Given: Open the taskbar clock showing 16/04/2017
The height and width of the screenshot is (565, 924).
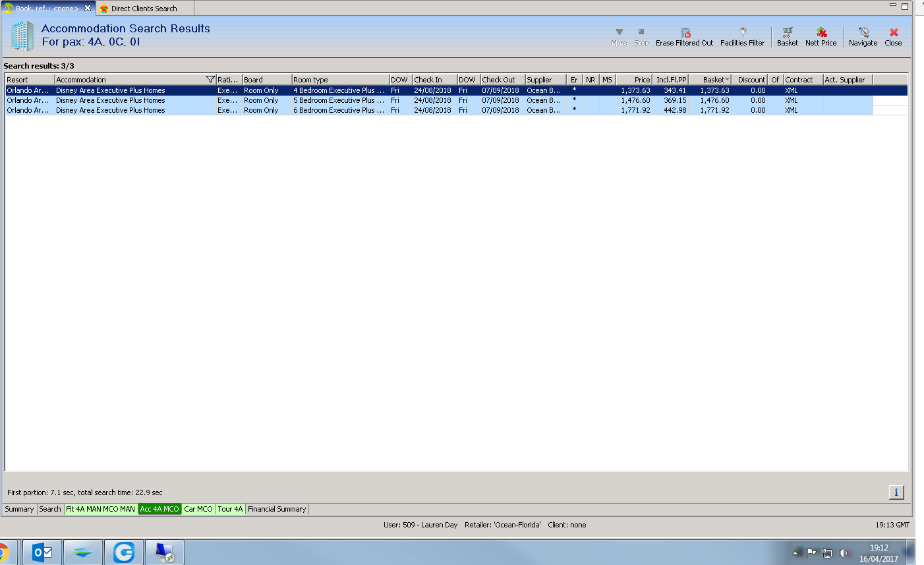Looking at the screenshot, I should coord(879,553).
